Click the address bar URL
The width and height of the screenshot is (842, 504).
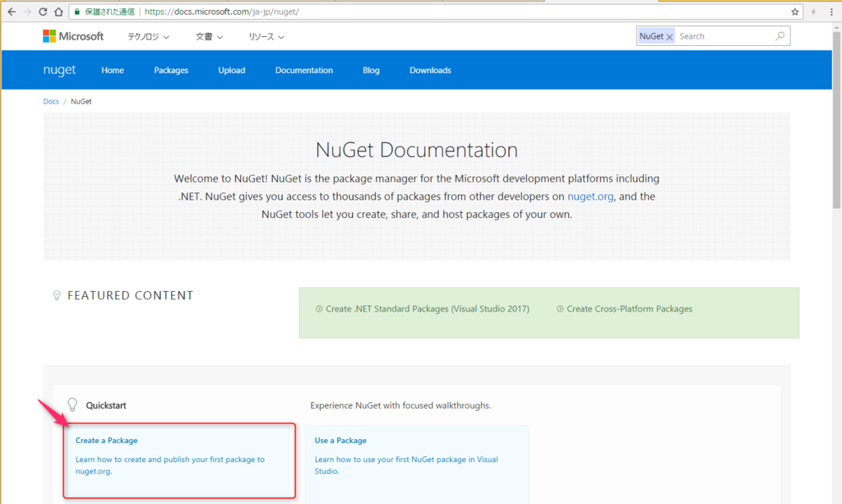coord(222,12)
